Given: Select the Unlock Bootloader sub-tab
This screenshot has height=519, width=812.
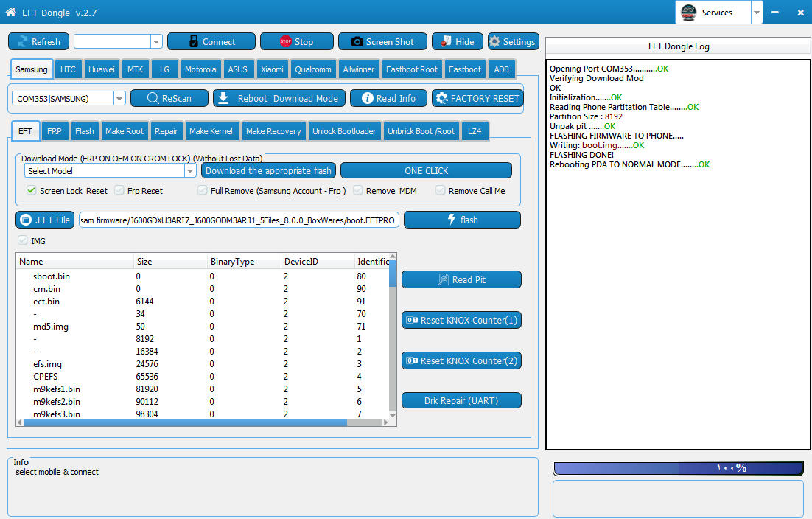Looking at the screenshot, I should [344, 131].
